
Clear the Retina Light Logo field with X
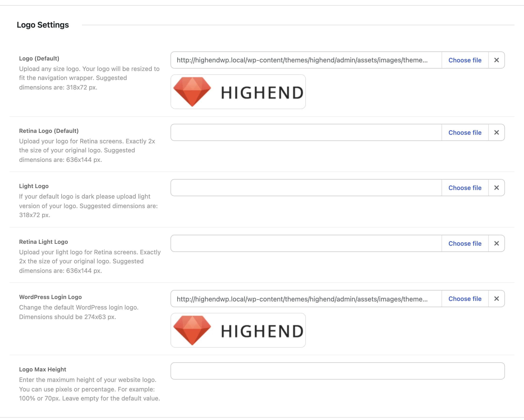[496, 243]
